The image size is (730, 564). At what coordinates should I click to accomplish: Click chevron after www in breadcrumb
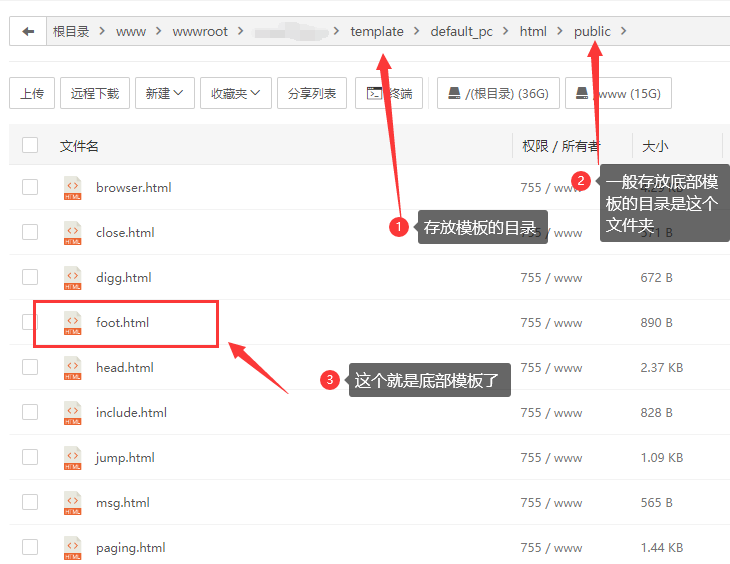point(159,31)
